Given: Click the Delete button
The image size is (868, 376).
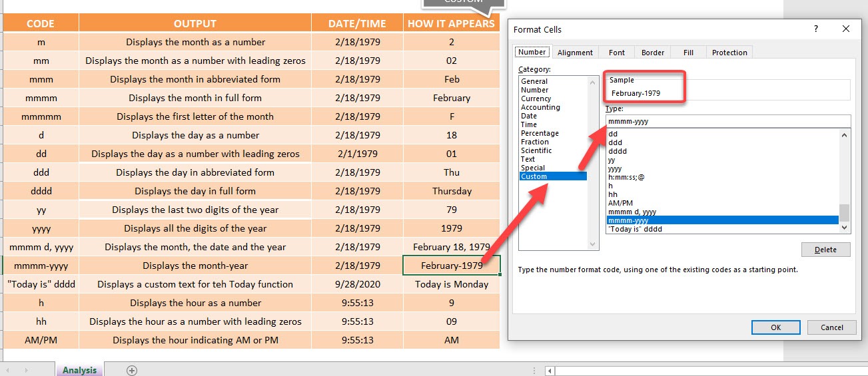Looking at the screenshot, I should point(826,250).
